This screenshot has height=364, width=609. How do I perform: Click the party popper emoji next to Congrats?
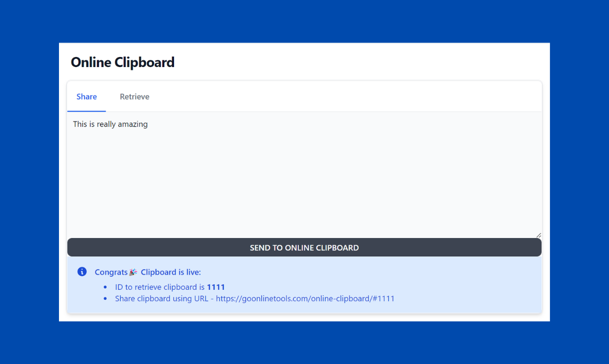[133, 272]
